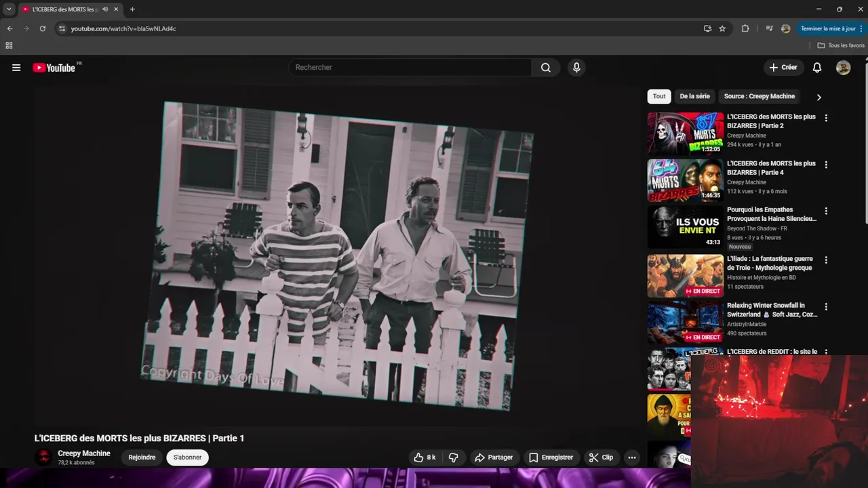This screenshot has height=488, width=868.
Task: Click the 'Rejoindre' channel button
Action: pyautogui.click(x=142, y=457)
